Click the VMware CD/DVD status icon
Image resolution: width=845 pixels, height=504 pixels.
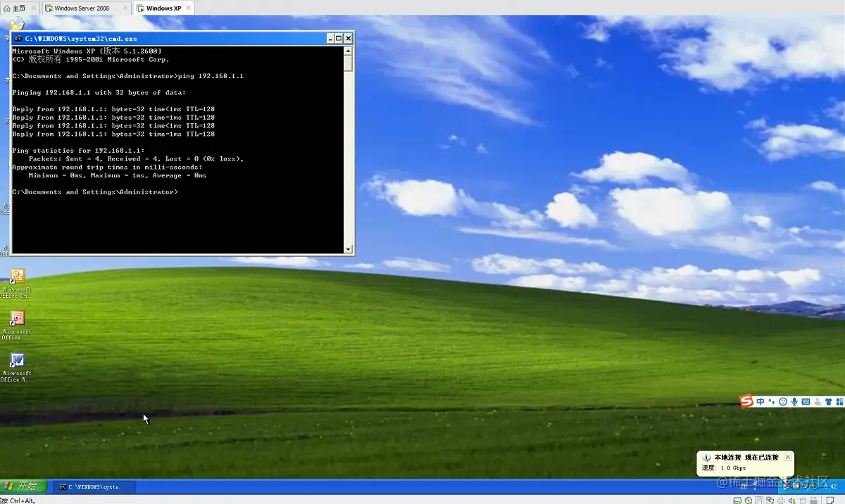749,500
